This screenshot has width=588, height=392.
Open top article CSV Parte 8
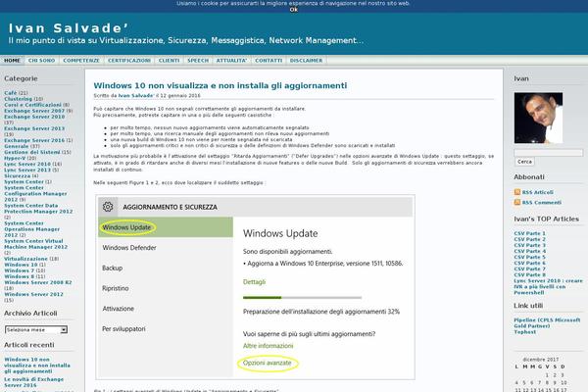(530, 275)
